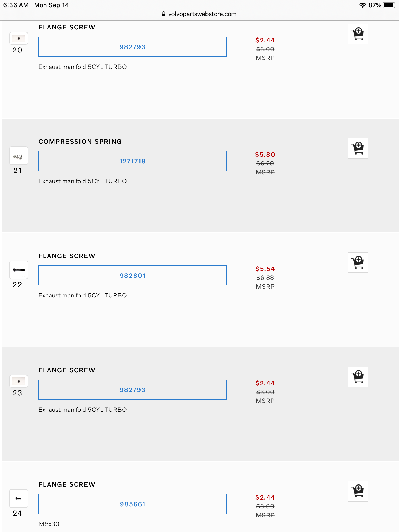
Task: View item 24 screw thumbnail
Action: tap(19, 498)
